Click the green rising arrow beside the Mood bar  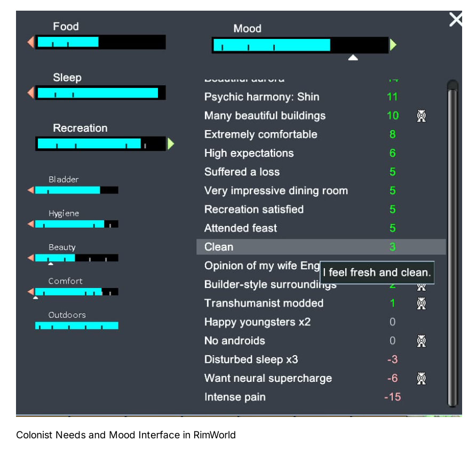pyautogui.click(x=393, y=45)
